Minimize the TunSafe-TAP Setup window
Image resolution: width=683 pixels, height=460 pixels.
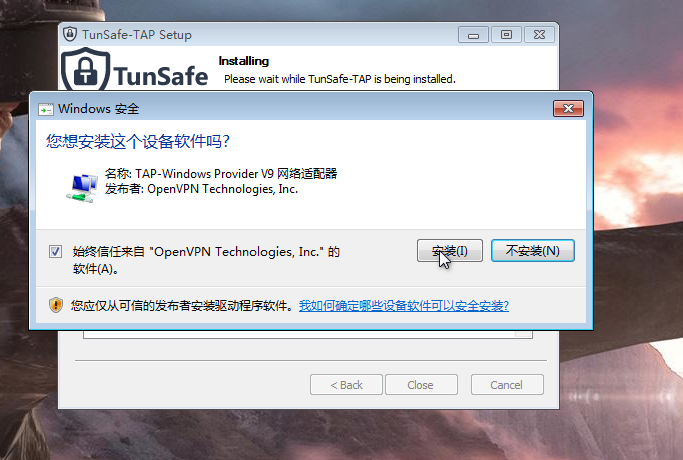coord(473,35)
